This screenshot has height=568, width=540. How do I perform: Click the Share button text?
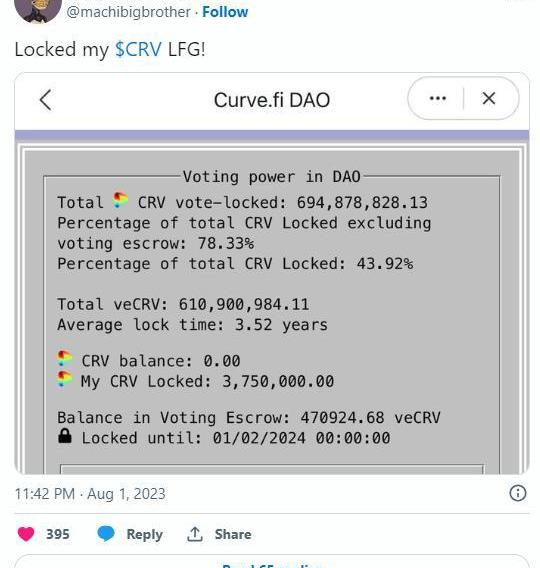click(233, 534)
